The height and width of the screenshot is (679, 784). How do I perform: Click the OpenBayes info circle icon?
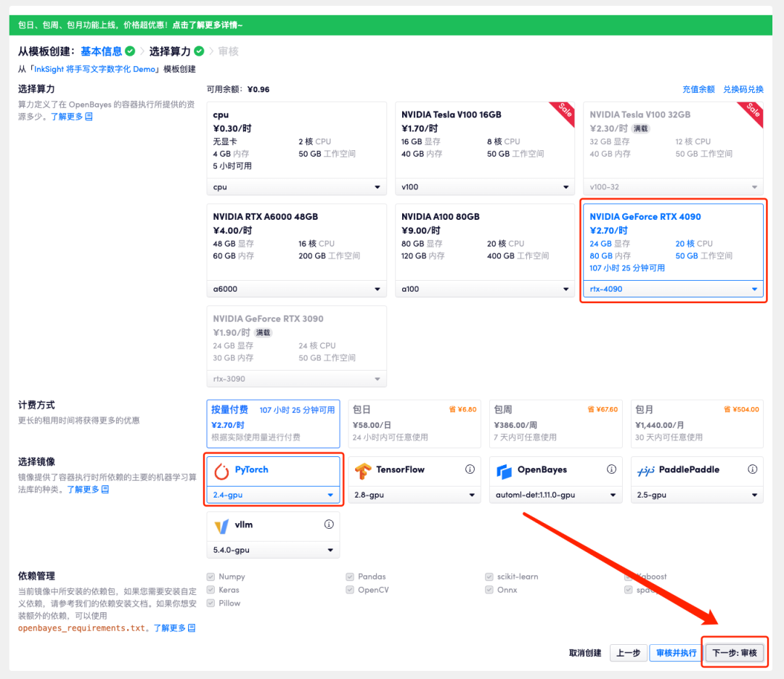[610, 469]
